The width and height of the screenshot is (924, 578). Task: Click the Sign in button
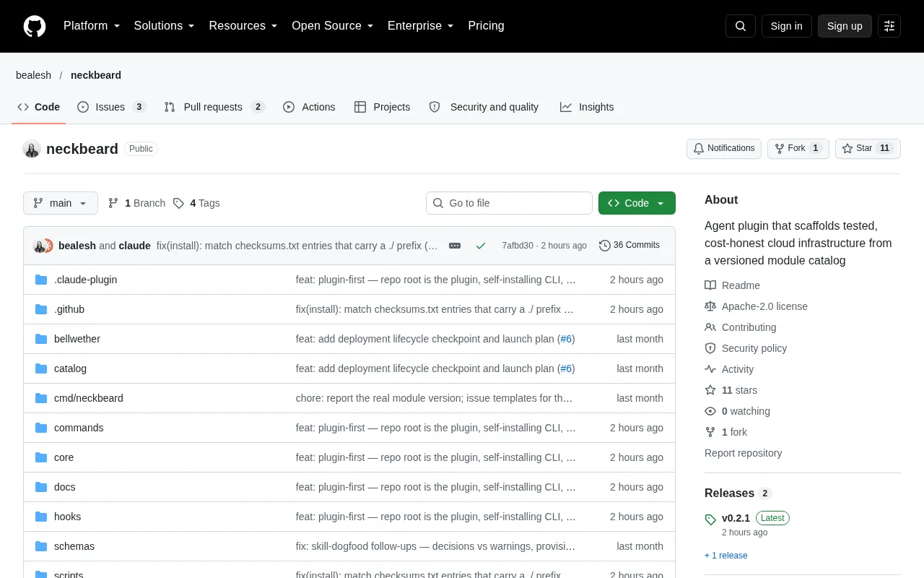click(786, 26)
